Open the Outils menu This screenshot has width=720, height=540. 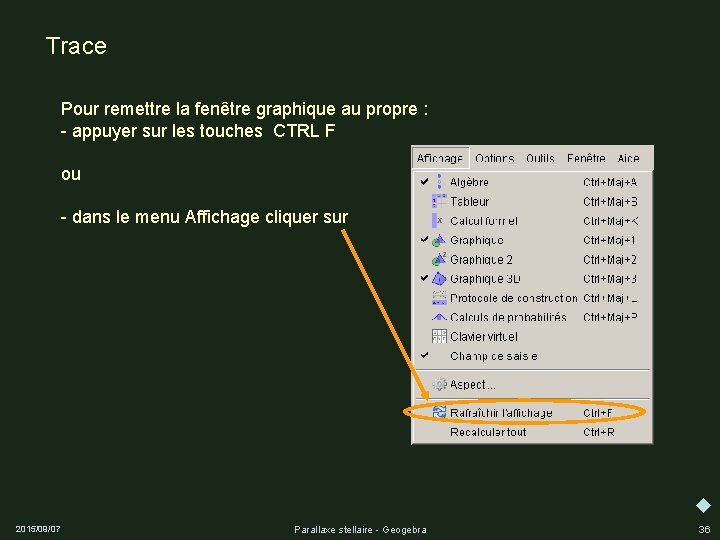[540, 158]
